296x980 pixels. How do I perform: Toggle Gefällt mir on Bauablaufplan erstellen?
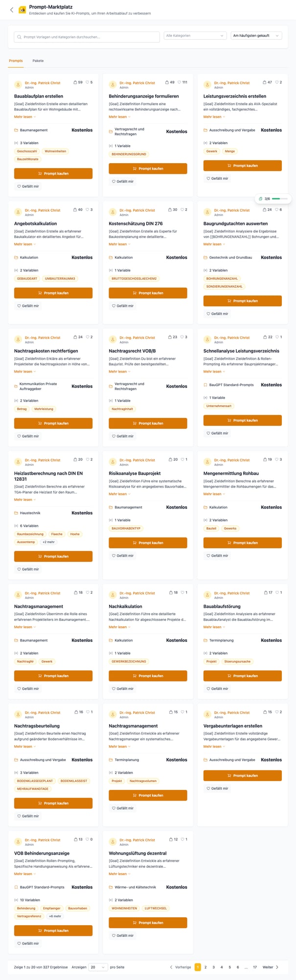click(x=27, y=186)
